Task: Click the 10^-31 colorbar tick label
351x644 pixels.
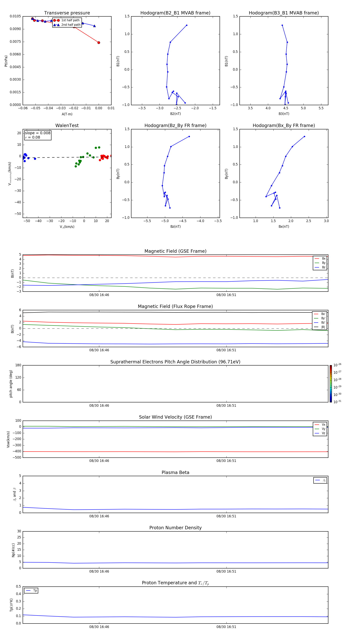Action: click(337, 402)
